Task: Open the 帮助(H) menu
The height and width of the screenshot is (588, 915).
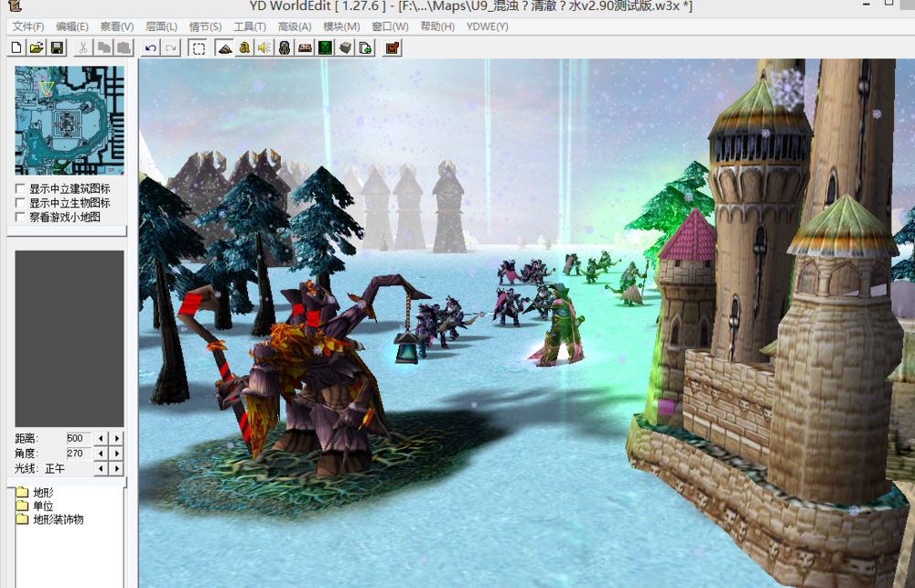Action: click(x=437, y=27)
